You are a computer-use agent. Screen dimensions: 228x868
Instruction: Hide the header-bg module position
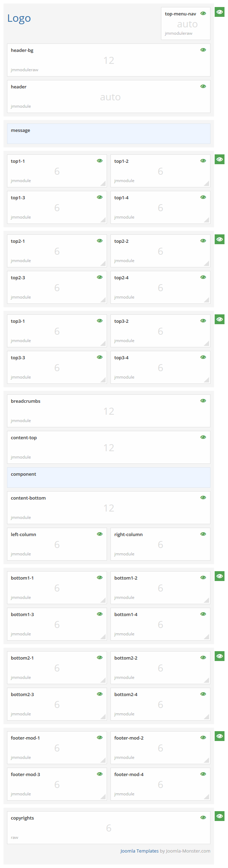click(x=203, y=50)
